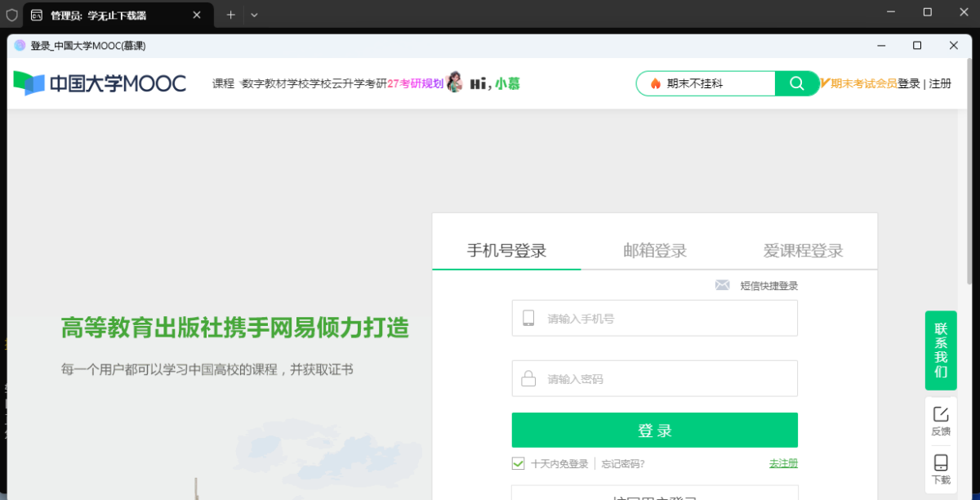Screen dimensions: 980x500
Task: Toggle the 十天内免登录 checkbox
Action: point(518,462)
